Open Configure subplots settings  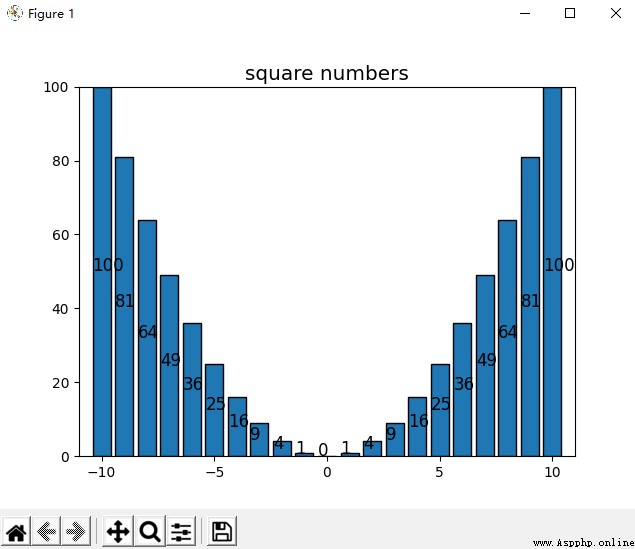tap(181, 531)
